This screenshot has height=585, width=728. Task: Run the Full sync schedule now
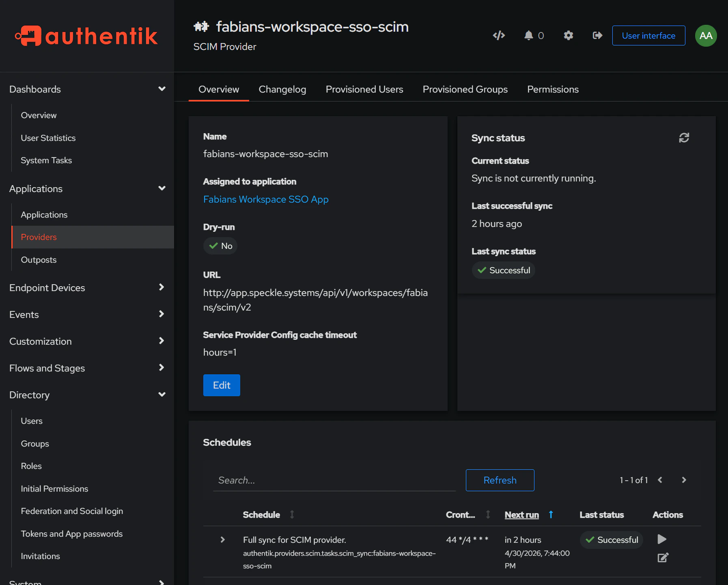tap(662, 539)
